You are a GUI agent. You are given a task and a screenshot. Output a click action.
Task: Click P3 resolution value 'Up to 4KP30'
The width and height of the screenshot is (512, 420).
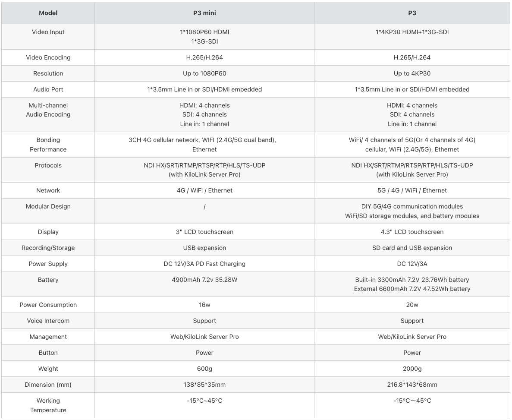tap(412, 73)
